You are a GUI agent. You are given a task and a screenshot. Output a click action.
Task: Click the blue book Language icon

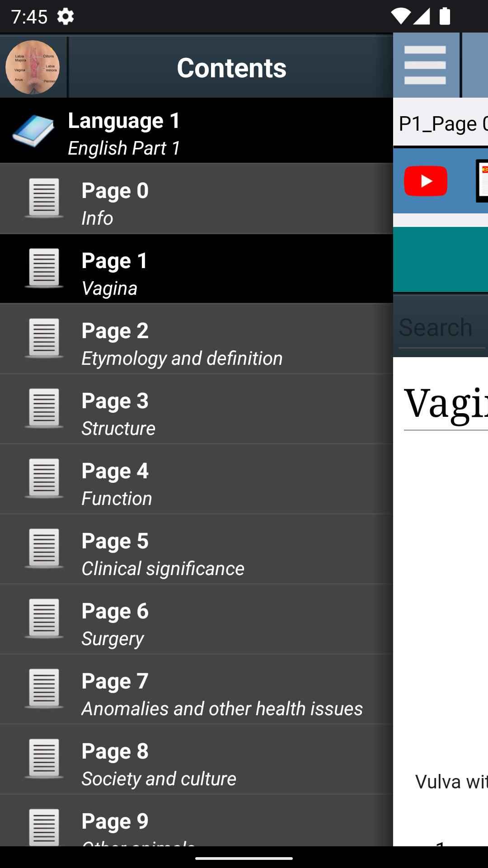point(33,131)
